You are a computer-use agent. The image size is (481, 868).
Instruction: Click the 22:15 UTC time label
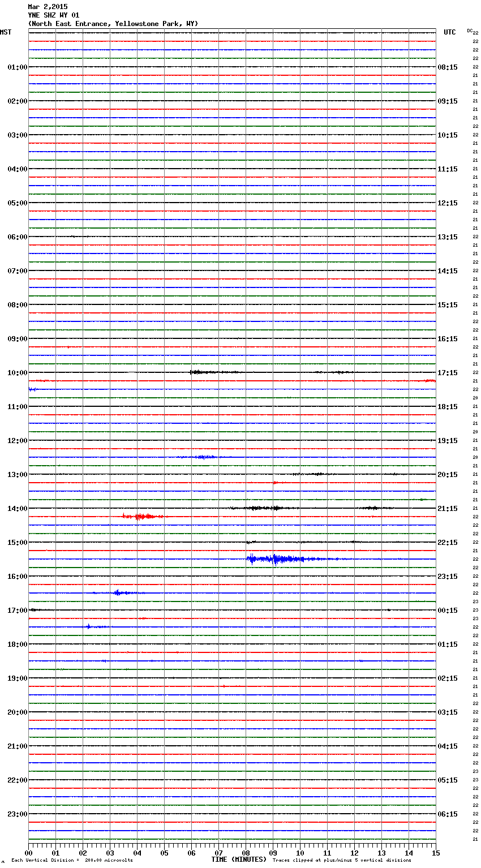tap(448, 543)
